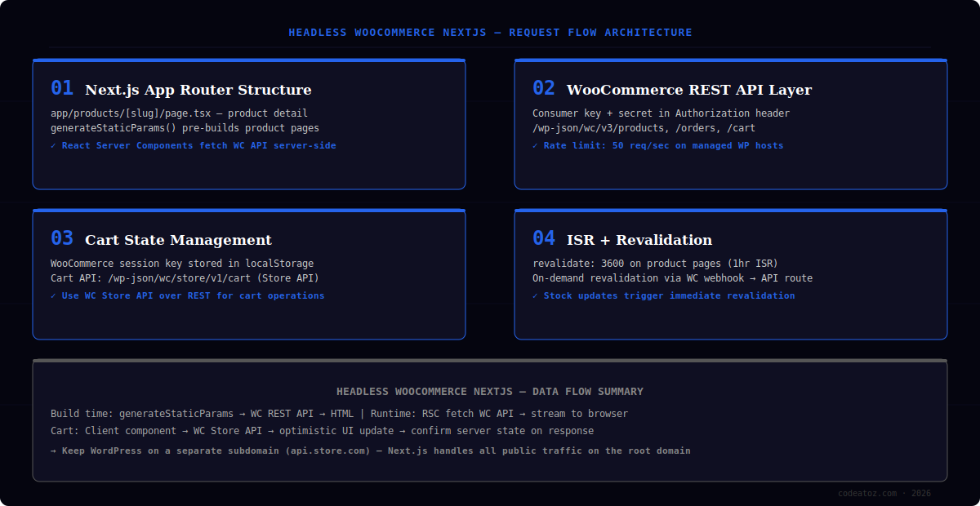Click the 'generateStaticParams() pre-builds product pages' line

click(185, 128)
